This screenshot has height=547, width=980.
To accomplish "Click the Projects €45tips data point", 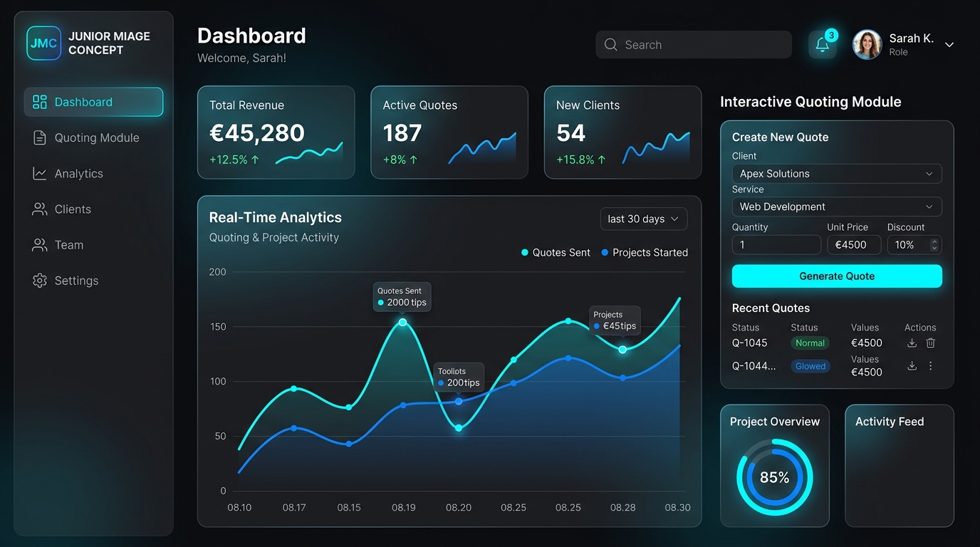I will pos(622,350).
